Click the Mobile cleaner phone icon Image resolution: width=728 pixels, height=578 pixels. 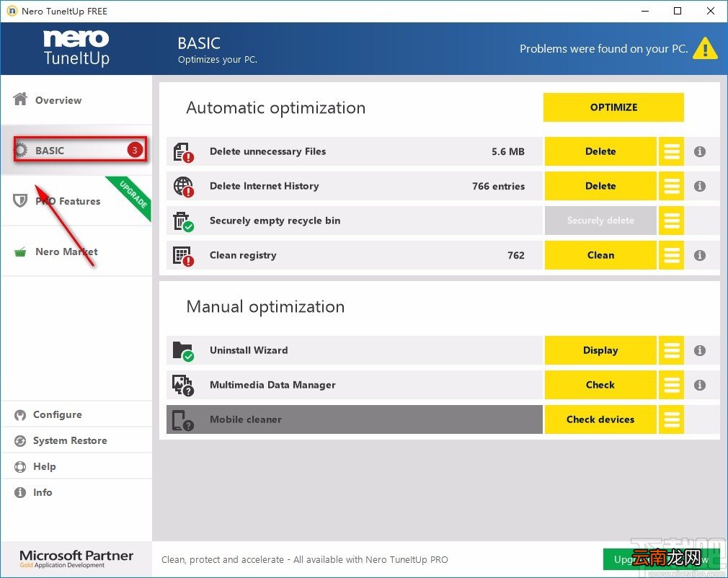click(183, 420)
